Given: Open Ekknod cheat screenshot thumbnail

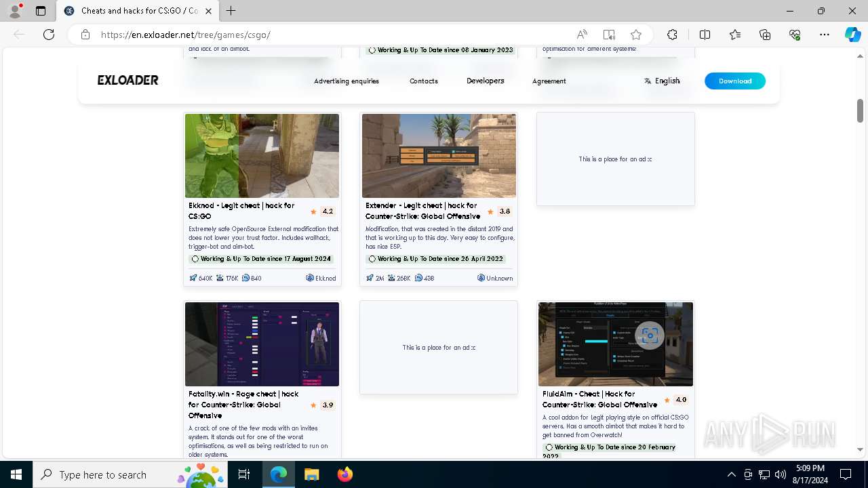Looking at the screenshot, I should click(262, 156).
